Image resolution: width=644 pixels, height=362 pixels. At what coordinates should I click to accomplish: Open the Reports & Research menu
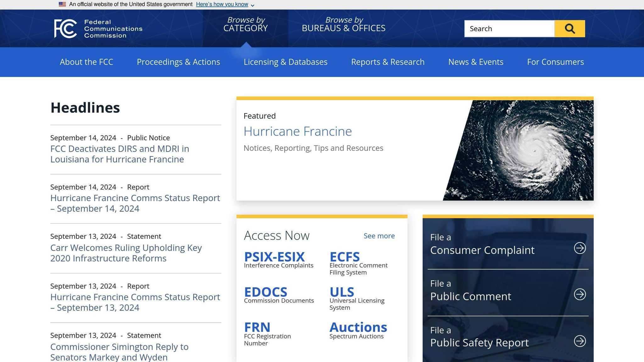click(x=388, y=62)
